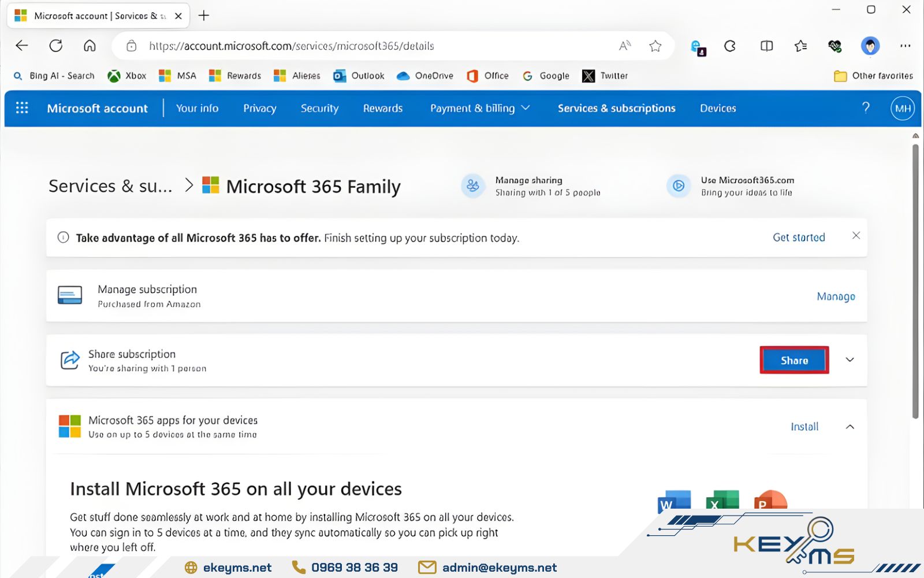
Task: Click the Manage subscription link
Action: 836,297
